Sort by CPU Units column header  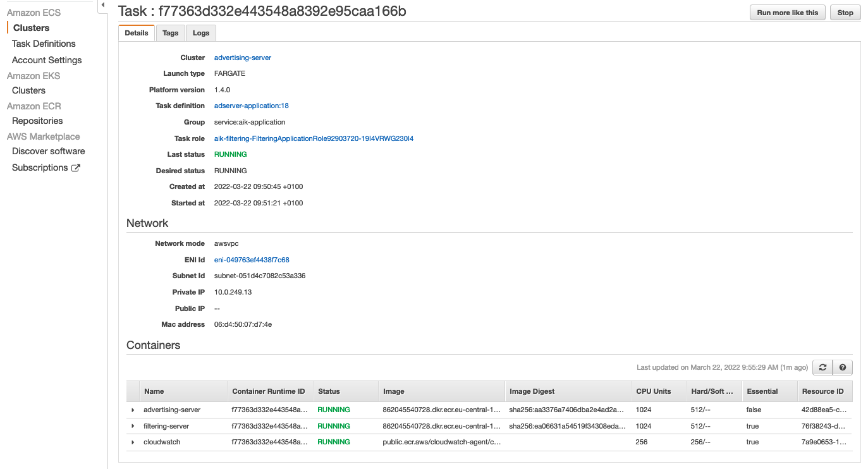pos(659,391)
